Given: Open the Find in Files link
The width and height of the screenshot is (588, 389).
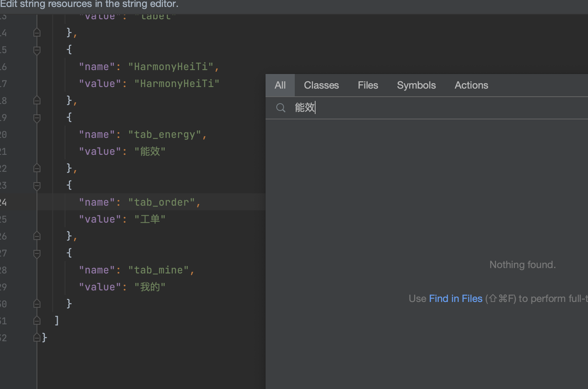Looking at the screenshot, I should pos(456,298).
